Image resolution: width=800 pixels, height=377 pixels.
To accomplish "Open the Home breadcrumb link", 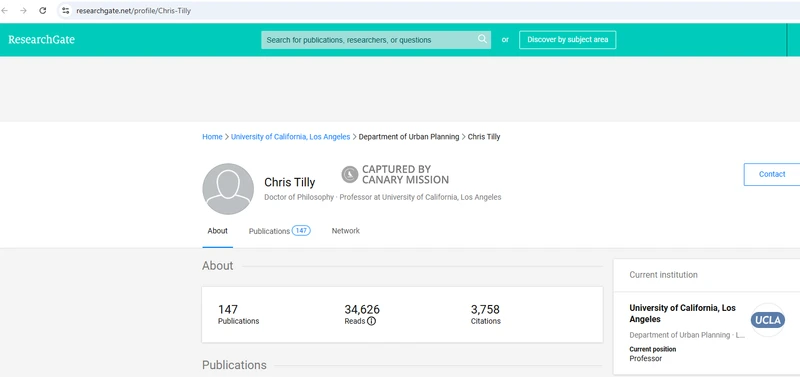I will click(212, 137).
